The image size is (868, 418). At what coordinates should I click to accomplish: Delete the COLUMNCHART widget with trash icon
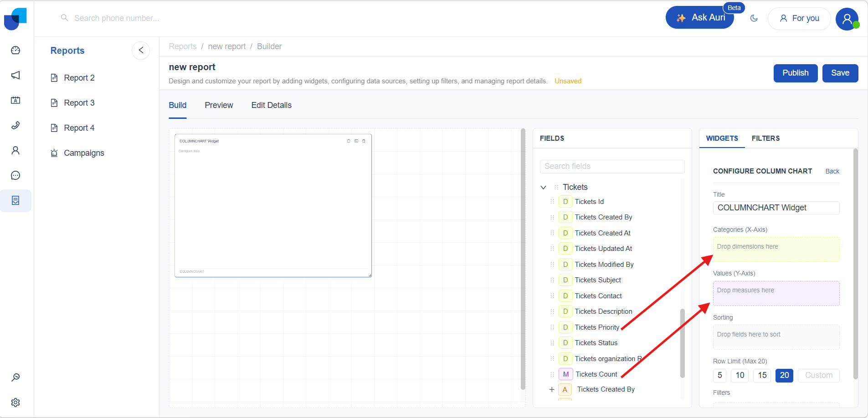pyautogui.click(x=364, y=141)
